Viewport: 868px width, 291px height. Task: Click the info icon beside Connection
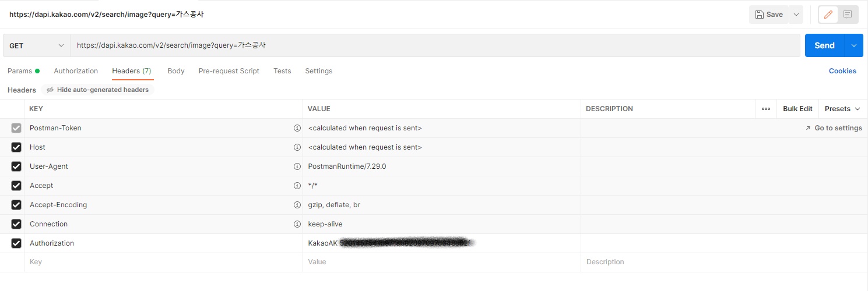pos(297,224)
